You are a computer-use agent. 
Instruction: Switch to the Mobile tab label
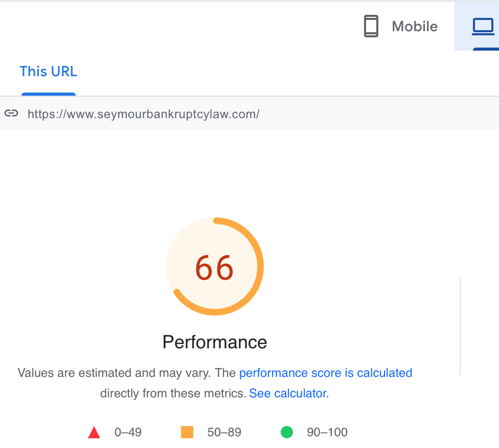415,27
